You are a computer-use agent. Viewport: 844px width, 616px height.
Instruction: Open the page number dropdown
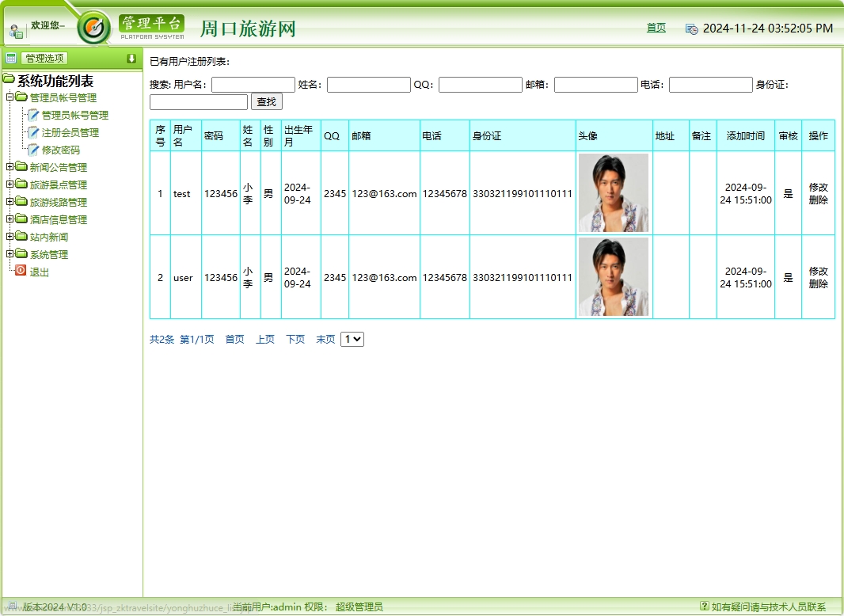pyautogui.click(x=352, y=339)
